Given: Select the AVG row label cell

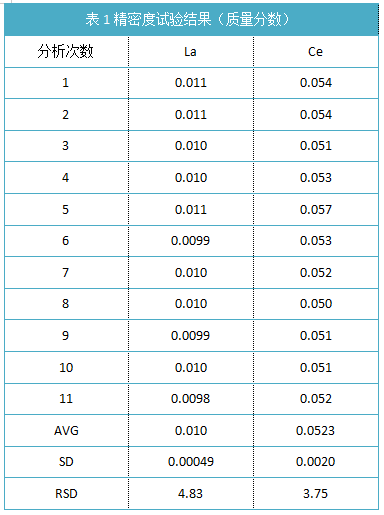Looking at the screenshot, I should [x=66, y=431].
